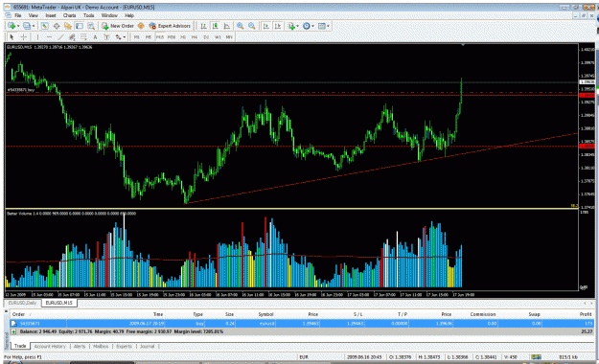Image resolution: width=599 pixels, height=364 pixels.
Task: Expand the Arrows tool dropdown arrow
Action: tap(125, 37)
